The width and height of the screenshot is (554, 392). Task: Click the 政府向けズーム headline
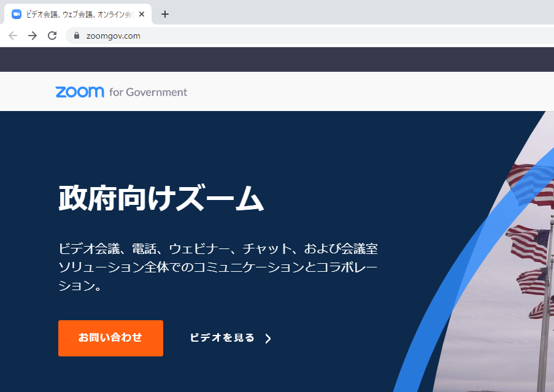coord(161,198)
